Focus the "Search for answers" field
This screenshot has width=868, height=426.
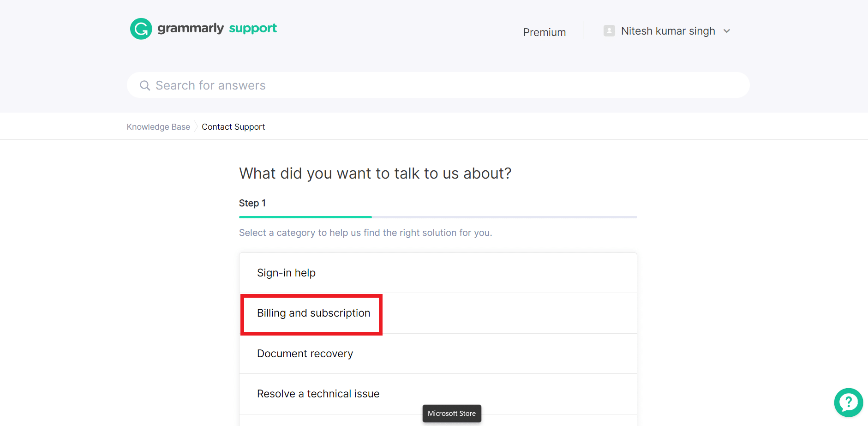438,85
